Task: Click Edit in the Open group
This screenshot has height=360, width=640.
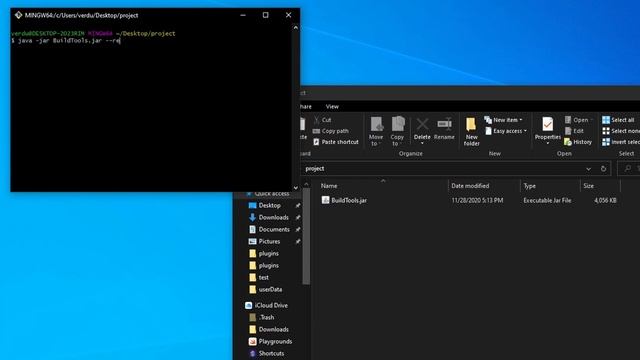Action: (574, 131)
